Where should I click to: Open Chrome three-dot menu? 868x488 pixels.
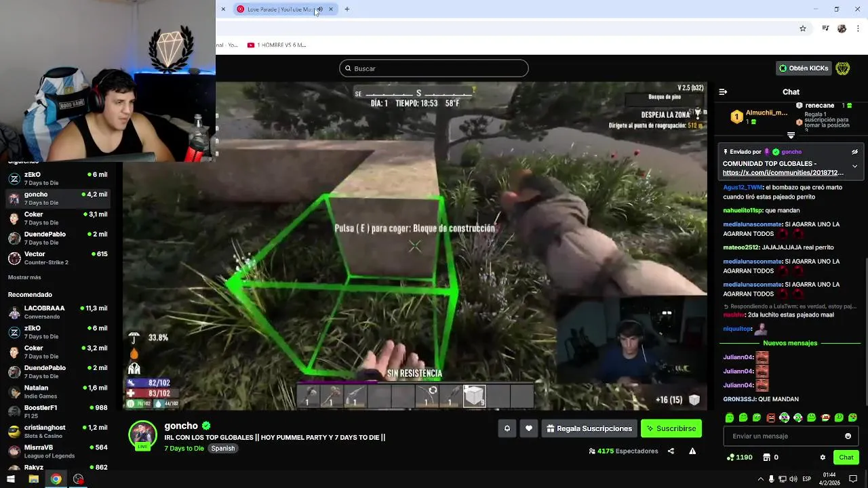pos(859,28)
